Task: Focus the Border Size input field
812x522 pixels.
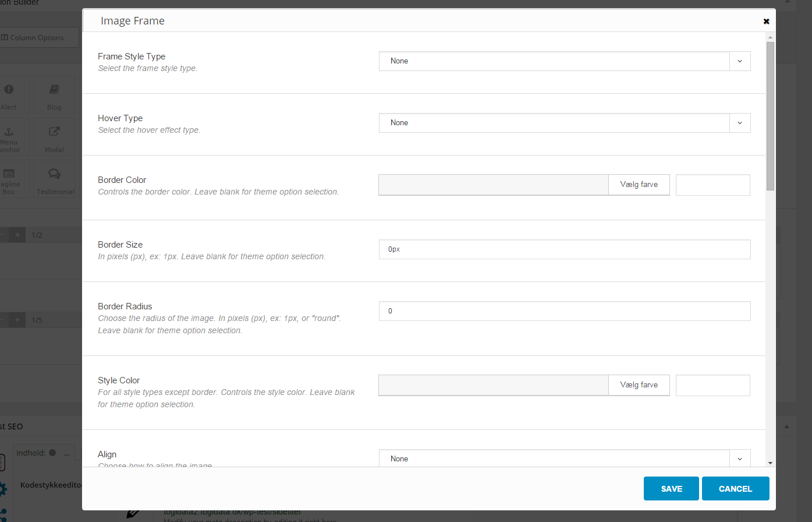Action: click(564, 249)
